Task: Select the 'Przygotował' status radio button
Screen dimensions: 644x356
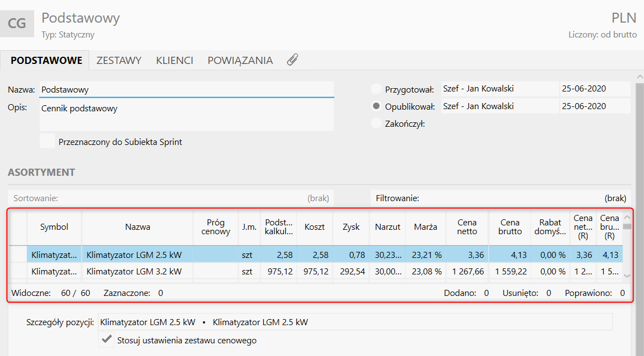Action: click(376, 89)
